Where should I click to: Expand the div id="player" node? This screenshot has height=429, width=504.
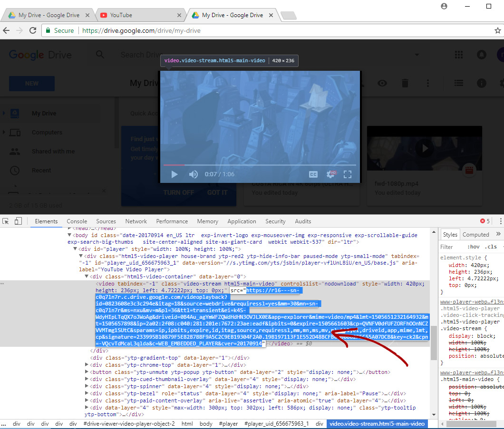point(75,249)
